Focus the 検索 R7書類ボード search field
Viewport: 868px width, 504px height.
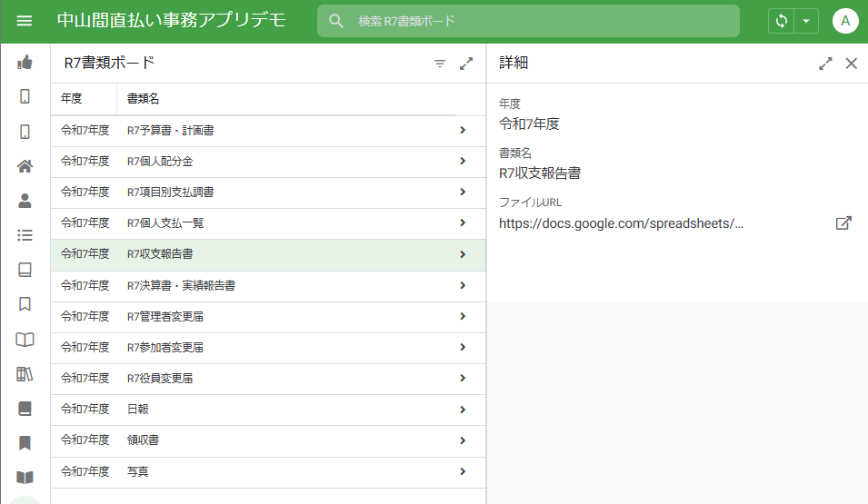click(x=528, y=21)
